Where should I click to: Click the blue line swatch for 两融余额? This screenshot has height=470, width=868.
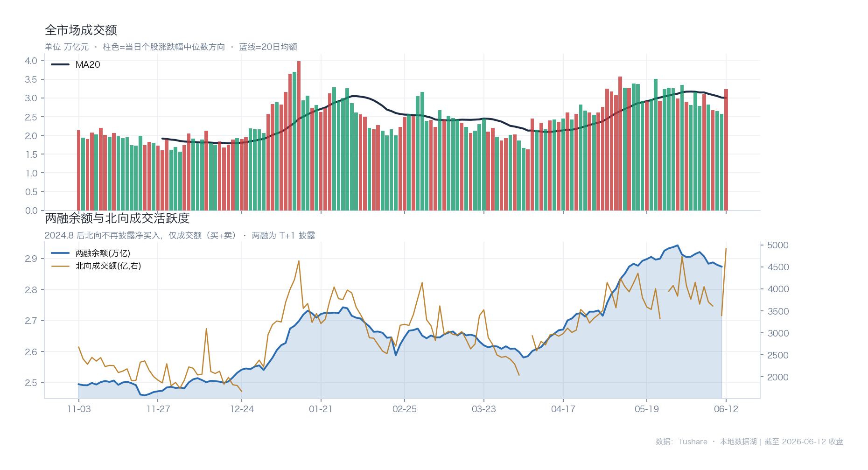pos(60,253)
